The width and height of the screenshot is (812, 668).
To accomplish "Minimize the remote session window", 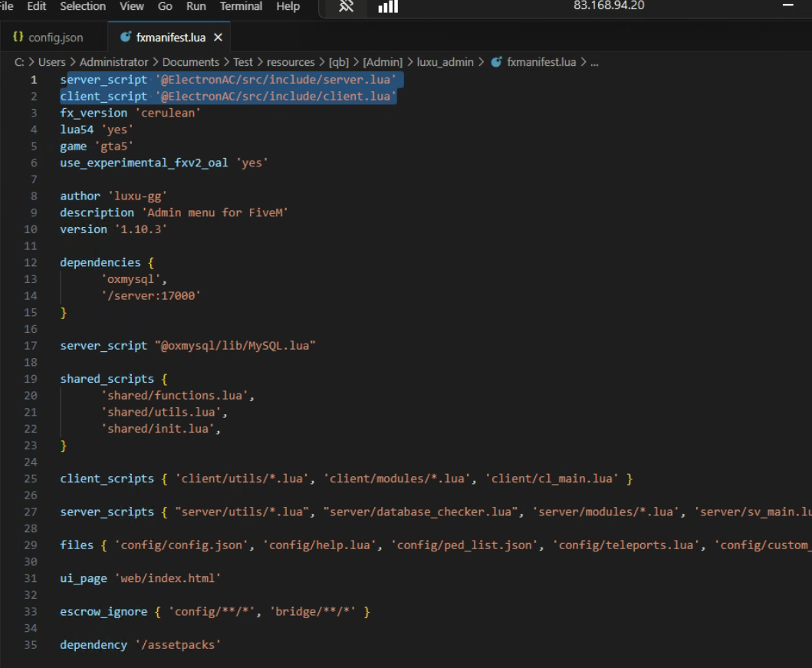I will tap(787, 5).
